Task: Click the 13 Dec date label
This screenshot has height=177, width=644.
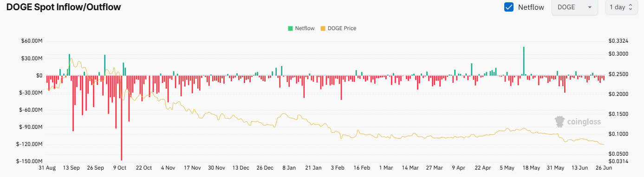Action: pyautogui.click(x=241, y=168)
